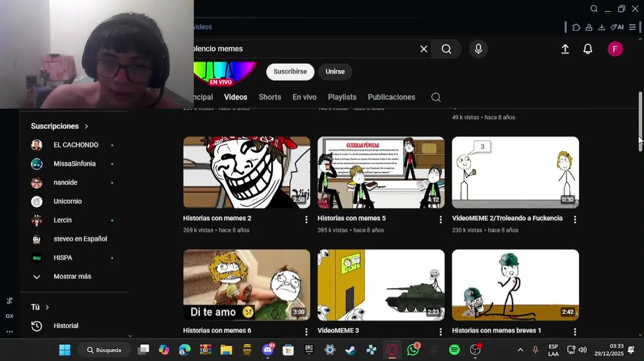Open Discord from the taskbar
644x361 pixels.
(268, 350)
